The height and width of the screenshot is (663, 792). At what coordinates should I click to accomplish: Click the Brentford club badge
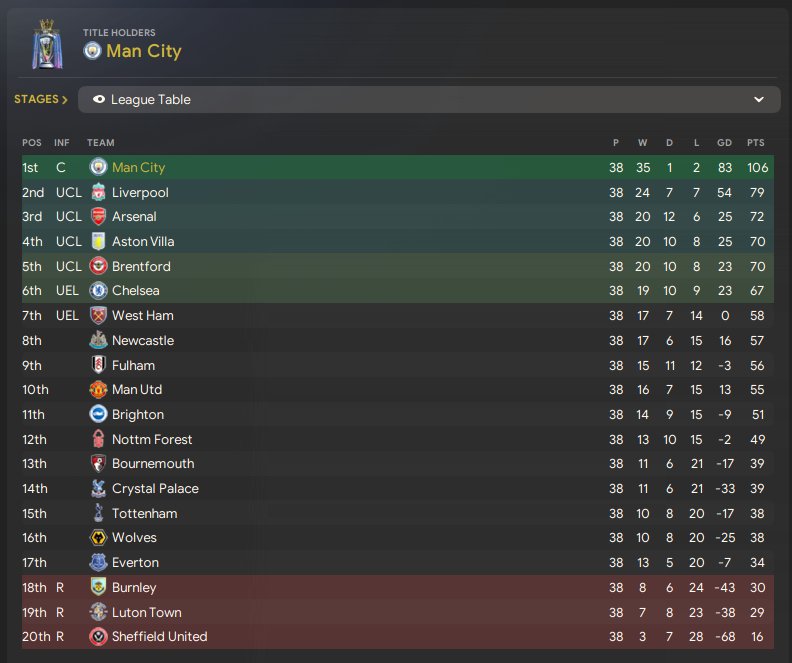click(98, 266)
